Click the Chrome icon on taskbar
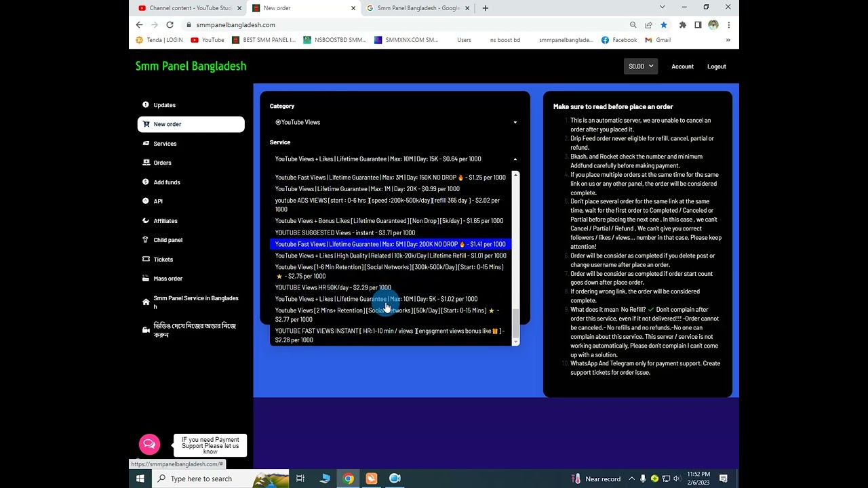The width and height of the screenshot is (868, 488). point(348,479)
